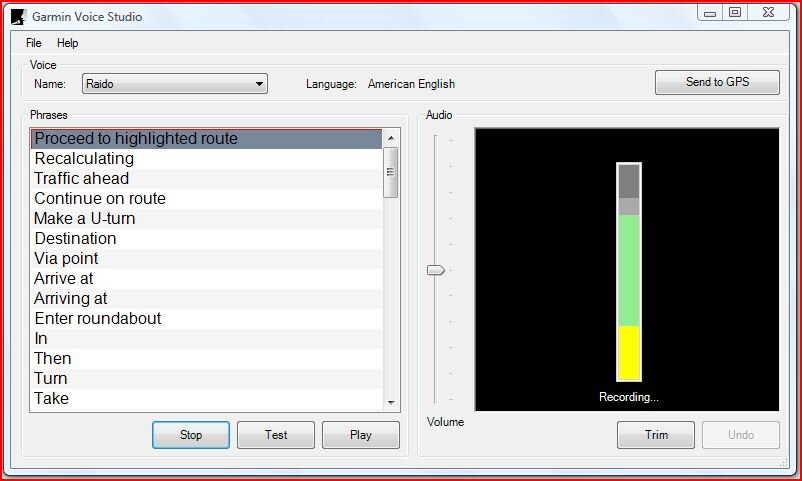This screenshot has width=802, height=481.
Task: Click the Undo button
Action: click(x=741, y=435)
